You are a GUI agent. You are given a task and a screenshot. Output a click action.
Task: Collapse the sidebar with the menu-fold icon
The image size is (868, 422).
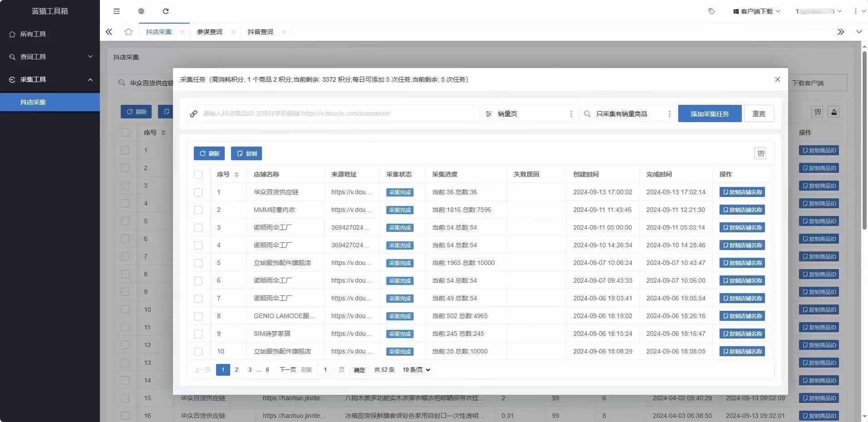pos(117,11)
